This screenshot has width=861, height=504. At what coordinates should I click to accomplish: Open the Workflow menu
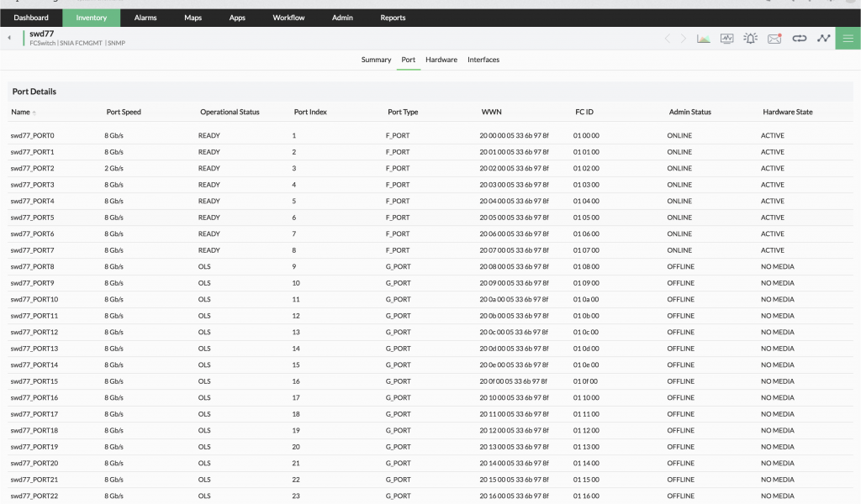289,18
